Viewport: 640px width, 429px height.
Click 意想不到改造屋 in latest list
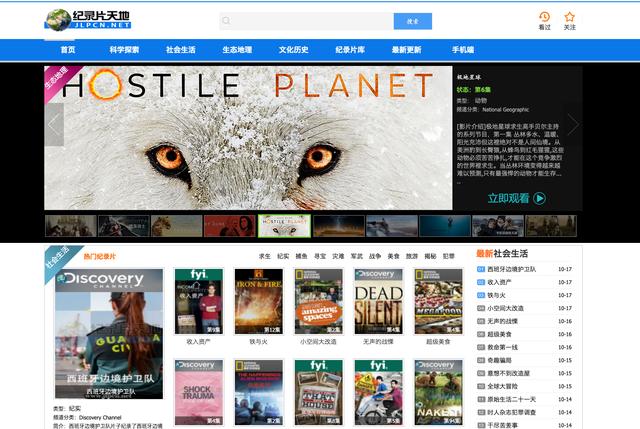[x=509, y=373]
